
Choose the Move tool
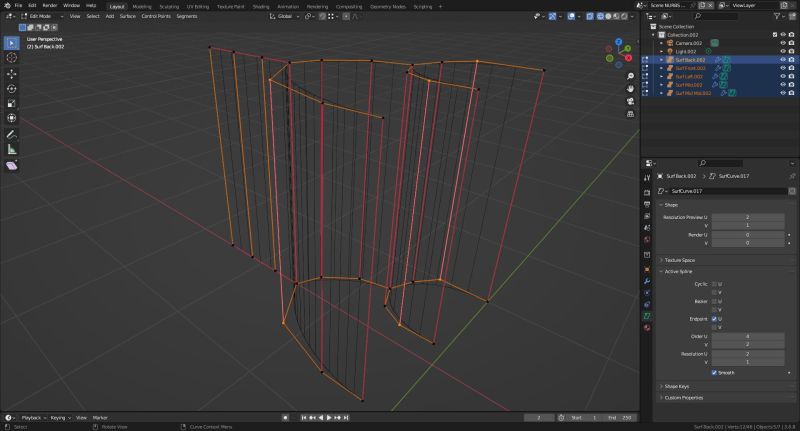(x=12, y=73)
